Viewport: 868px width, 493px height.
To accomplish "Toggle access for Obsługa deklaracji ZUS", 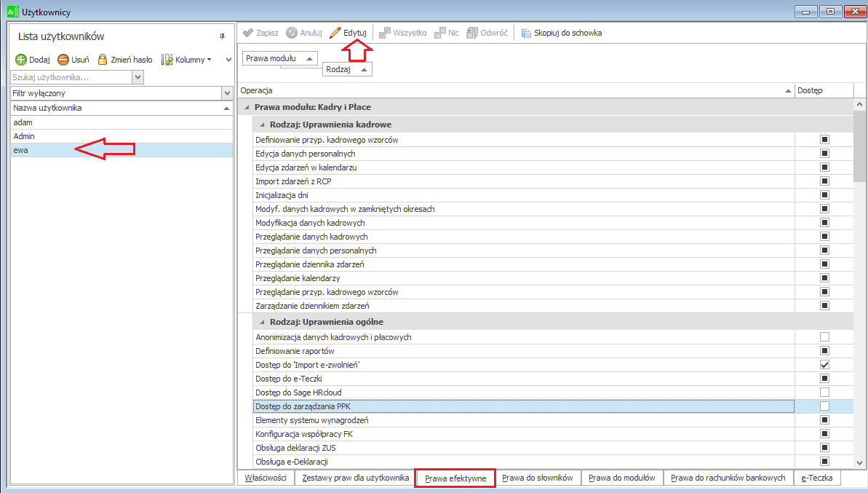I will pos(824,448).
